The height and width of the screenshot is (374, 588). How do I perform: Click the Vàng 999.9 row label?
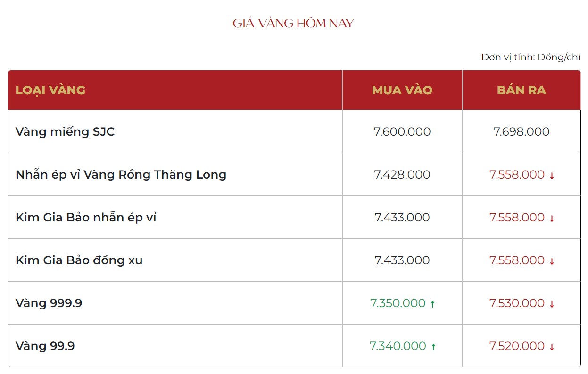[x=49, y=303]
